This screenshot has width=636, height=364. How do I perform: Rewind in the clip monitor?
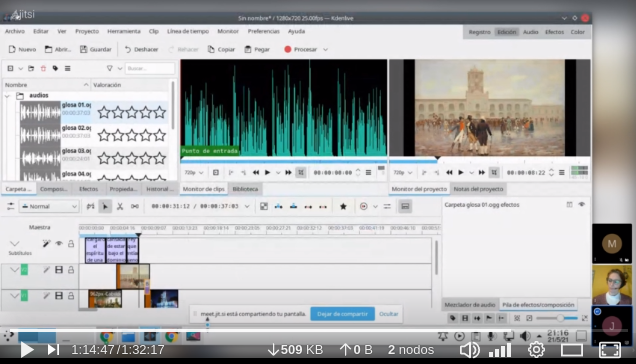(256, 172)
